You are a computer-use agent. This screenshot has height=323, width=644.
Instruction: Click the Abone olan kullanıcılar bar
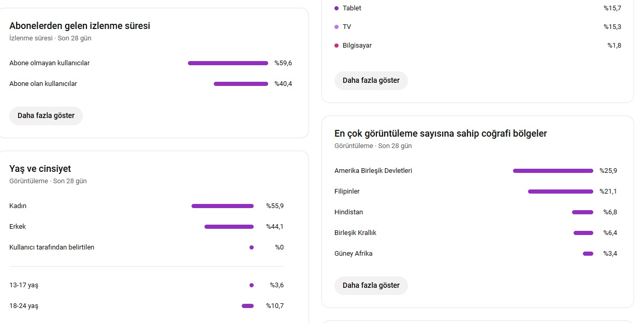241,84
